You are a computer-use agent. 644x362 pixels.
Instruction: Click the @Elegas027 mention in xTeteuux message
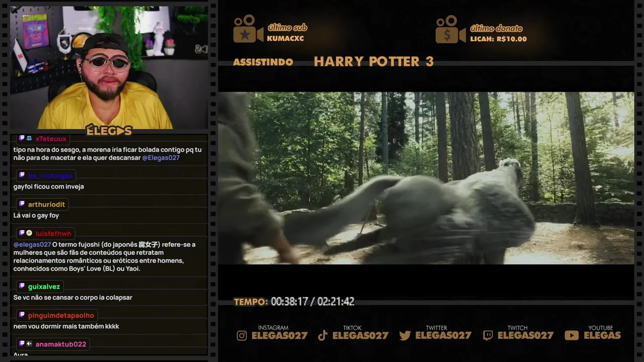coord(160,158)
